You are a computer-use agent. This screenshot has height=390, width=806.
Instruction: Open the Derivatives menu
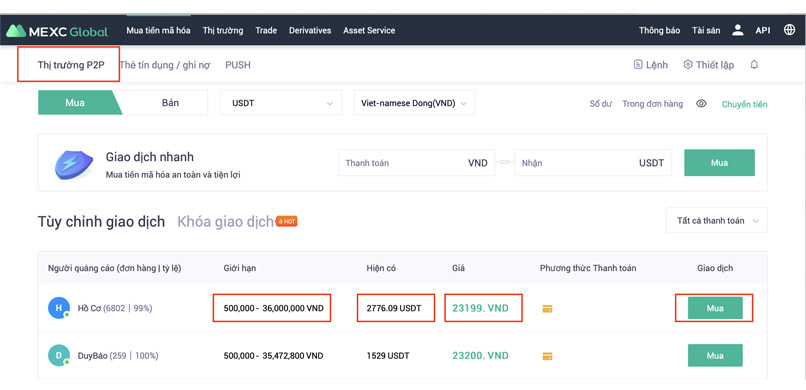(x=310, y=30)
